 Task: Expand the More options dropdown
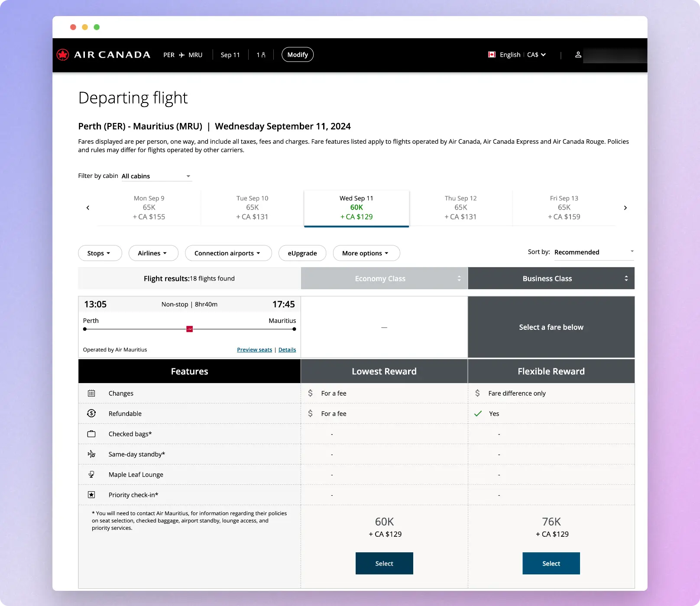pyautogui.click(x=366, y=253)
